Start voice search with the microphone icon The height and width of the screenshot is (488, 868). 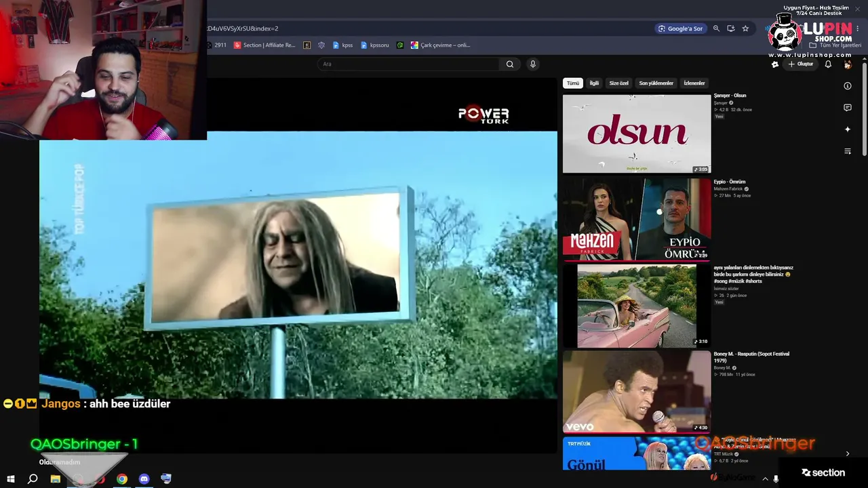533,64
